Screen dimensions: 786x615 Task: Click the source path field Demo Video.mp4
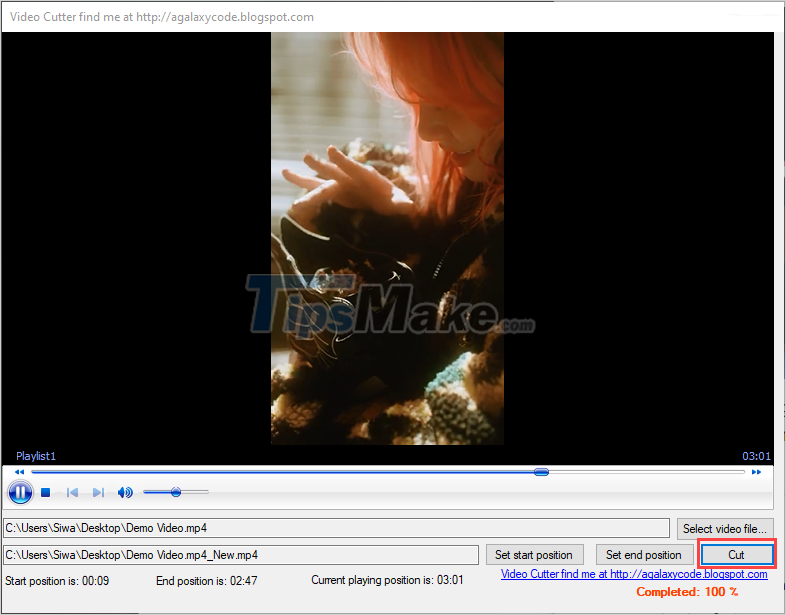336,528
